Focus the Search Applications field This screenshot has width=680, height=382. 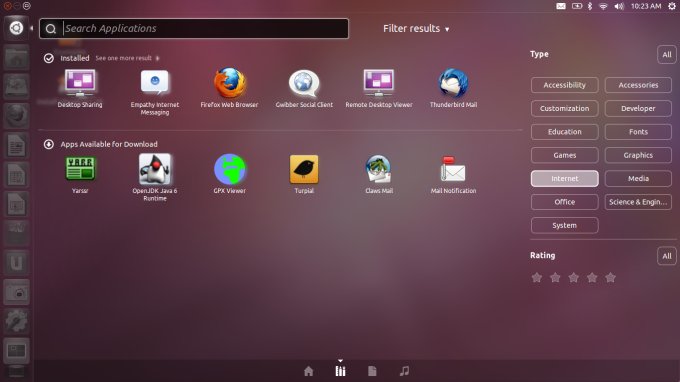(x=194, y=29)
